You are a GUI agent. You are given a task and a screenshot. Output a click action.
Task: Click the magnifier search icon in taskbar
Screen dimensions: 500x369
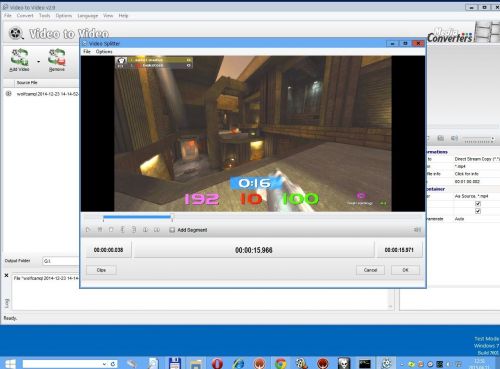point(153,363)
